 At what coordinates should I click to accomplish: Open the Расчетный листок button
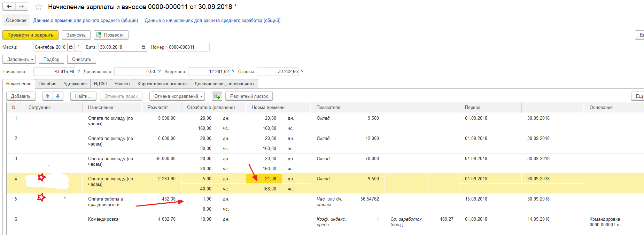coord(249,96)
